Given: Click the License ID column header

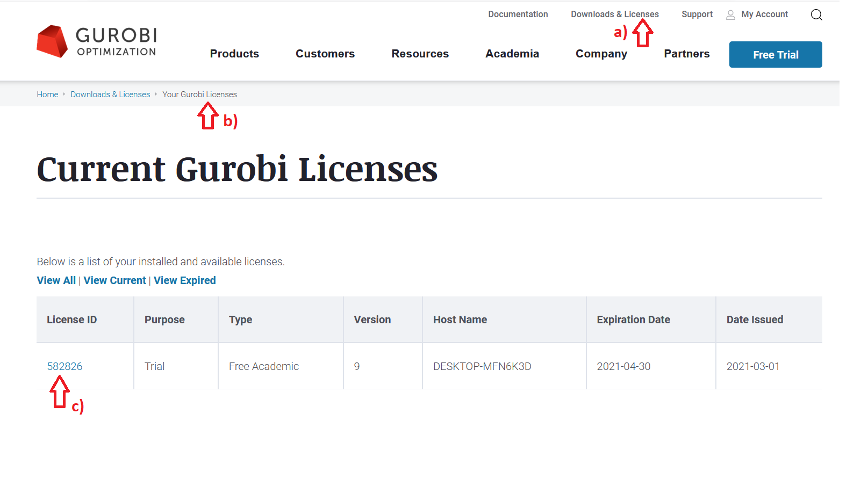Looking at the screenshot, I should pos(85,320).
